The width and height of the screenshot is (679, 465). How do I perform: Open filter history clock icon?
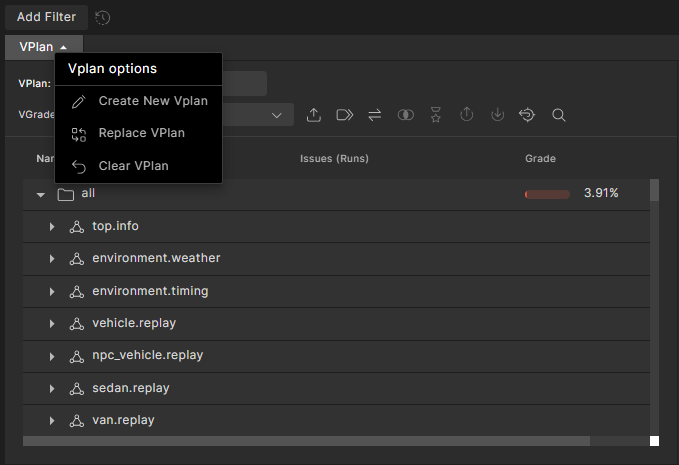tap(103, 17)
